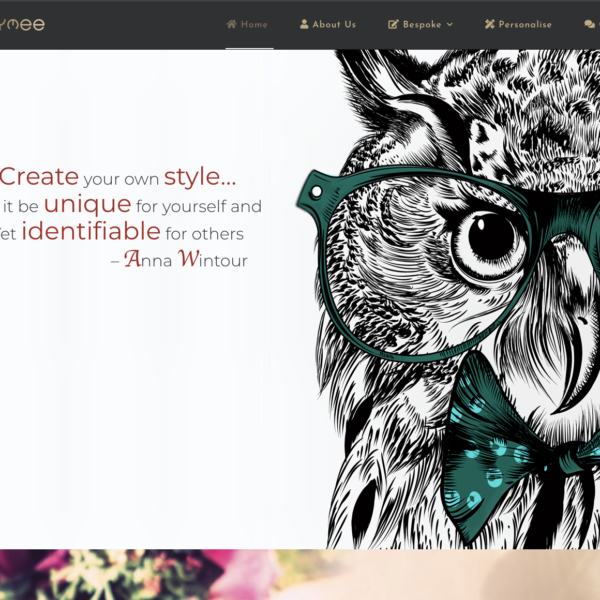Click the word 'unique' in the quote
Image resolution: width=600 pixels, height=600 pixels.
tap(87, 205)
